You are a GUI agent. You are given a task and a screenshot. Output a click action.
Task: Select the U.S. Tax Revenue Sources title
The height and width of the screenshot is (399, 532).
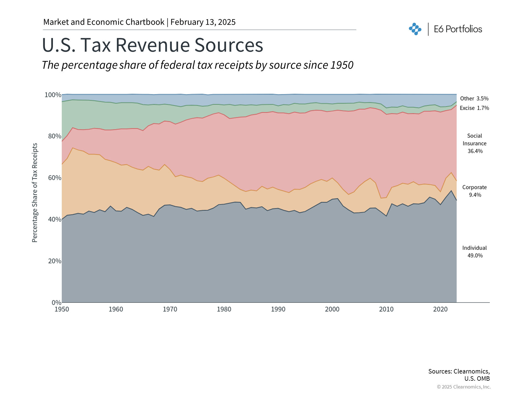pos(152,45)
